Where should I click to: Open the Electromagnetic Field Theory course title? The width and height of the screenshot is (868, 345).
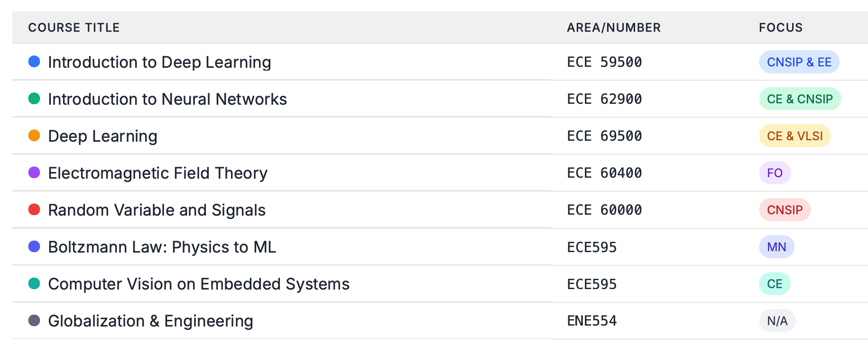coord(158,173)
